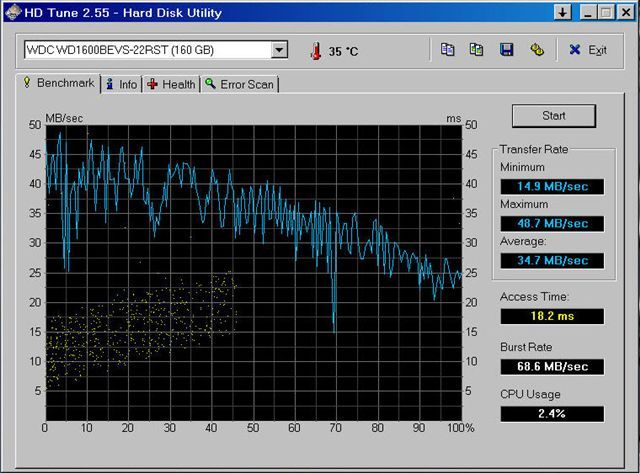The image size is (640, 473).
Task: Click the Minimum 14.9 MB/sec value field
Action: [550, 184]
